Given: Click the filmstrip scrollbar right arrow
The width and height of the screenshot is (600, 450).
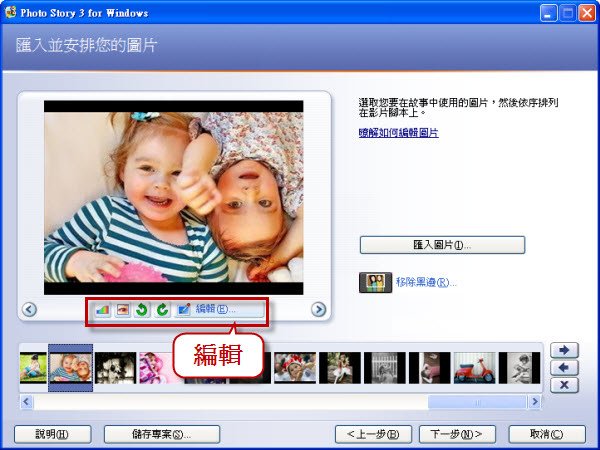Looking at the screenshot, I should click(535, 402).
